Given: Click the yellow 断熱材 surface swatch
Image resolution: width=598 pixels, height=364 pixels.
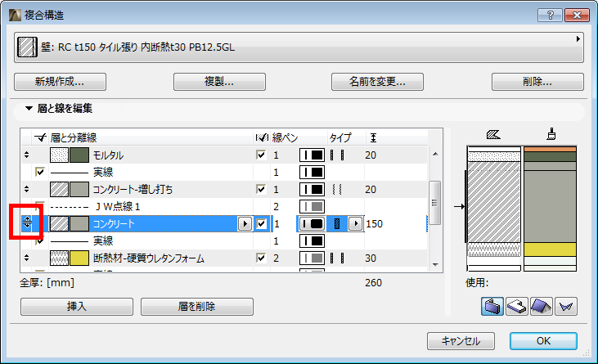Looking at the screenshot, I should (79, 258).
